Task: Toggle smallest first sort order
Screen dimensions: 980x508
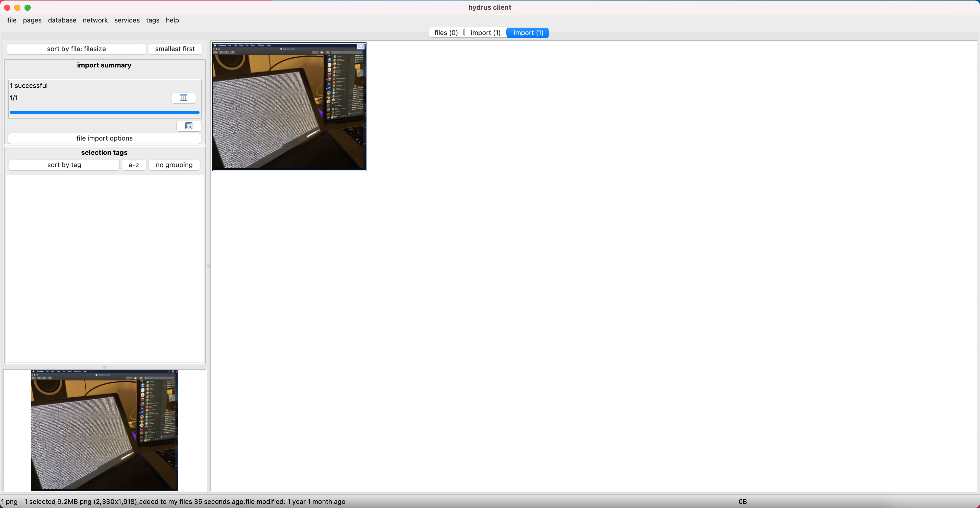Action: click(x=175, y=49)
